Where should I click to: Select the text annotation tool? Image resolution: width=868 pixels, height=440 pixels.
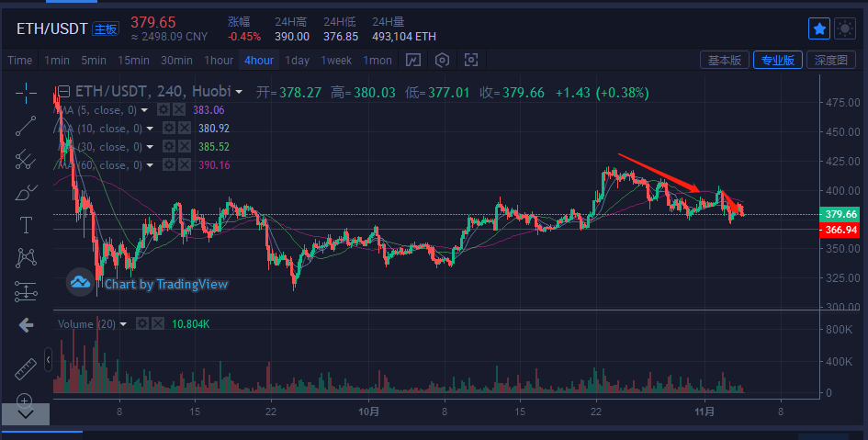coord(26,225)
